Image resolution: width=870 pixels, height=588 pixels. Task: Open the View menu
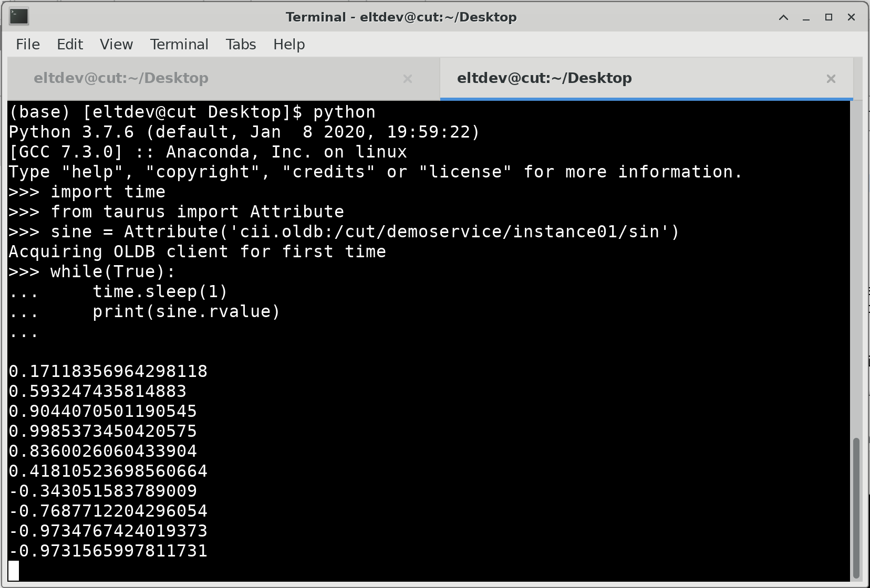click(116, 45)
